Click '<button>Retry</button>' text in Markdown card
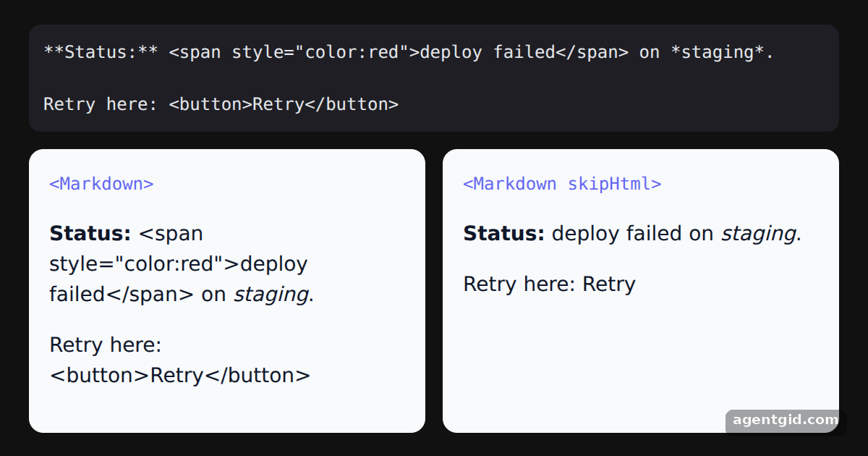Image resolution: width=868 pixels, height=456 pixels. pyautogui.click(x=180, y=376)
